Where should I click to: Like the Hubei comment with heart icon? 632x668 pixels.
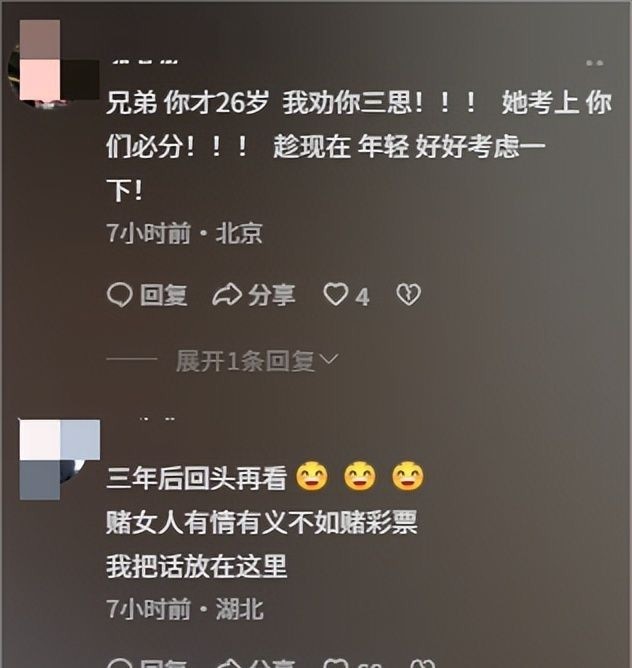click(336, 664)
